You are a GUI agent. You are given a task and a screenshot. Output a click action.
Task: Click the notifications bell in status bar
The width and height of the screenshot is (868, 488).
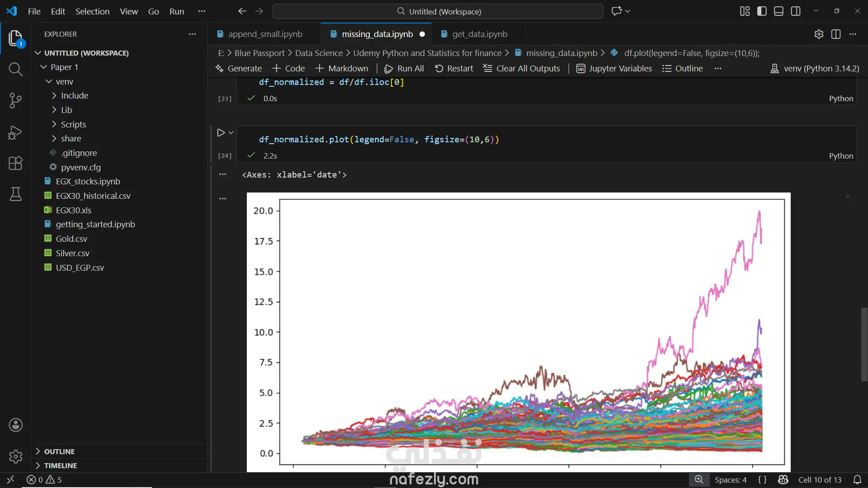[x=857, y=479]
